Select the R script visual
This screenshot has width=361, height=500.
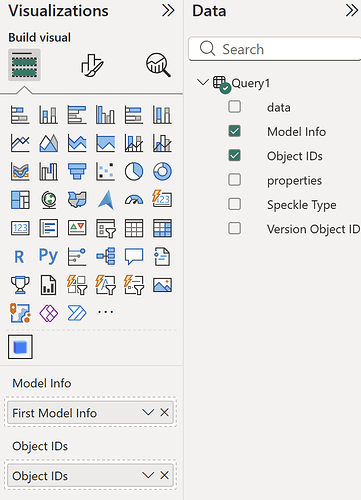click(x=20, y=257)
